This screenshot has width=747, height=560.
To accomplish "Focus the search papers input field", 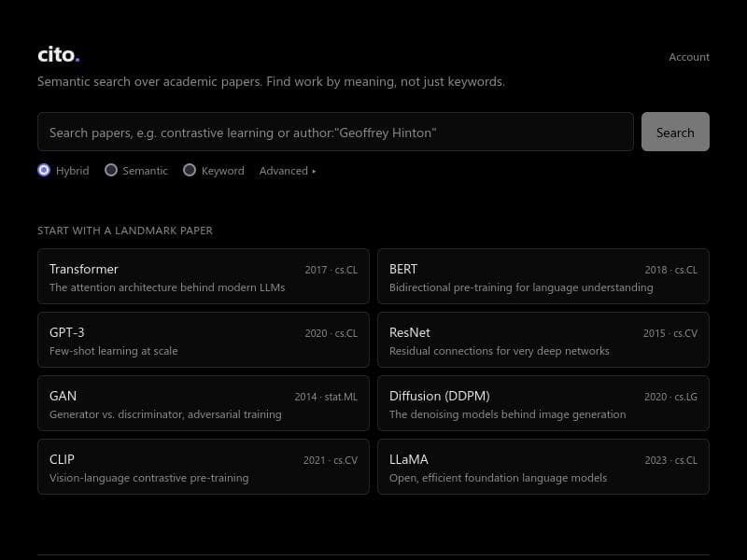I will (x=335, y=132).
